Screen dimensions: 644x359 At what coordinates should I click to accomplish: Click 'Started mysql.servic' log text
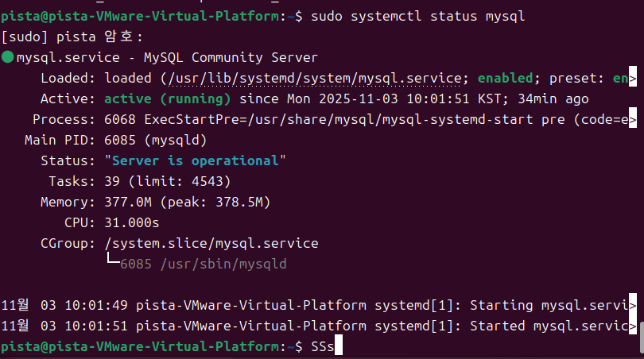(x=549, y=326)
